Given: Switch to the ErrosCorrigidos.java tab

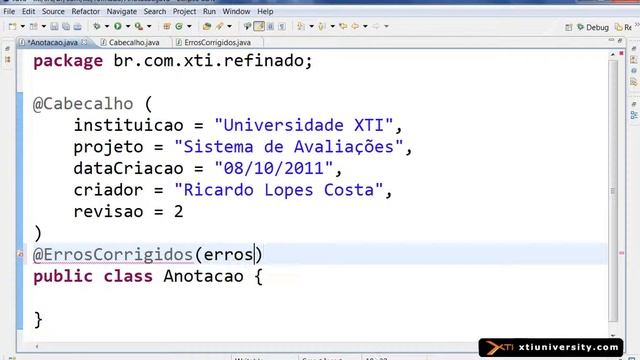Looking at the screenshot, I should [x=217, y=42].
